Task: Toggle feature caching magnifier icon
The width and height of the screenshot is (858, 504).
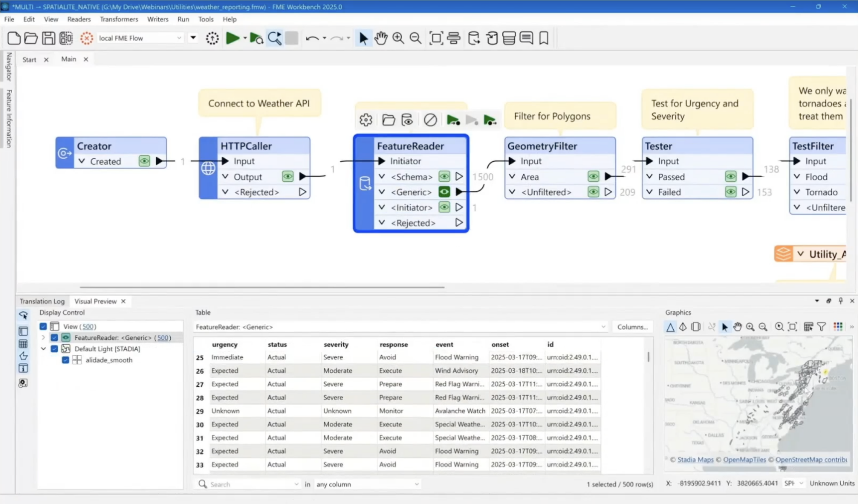Action: [x=274, y=38]
